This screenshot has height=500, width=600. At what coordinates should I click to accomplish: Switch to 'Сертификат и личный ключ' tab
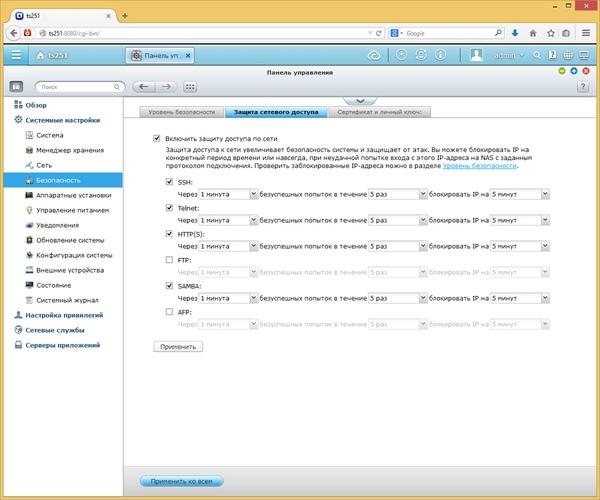click(380, 112)
